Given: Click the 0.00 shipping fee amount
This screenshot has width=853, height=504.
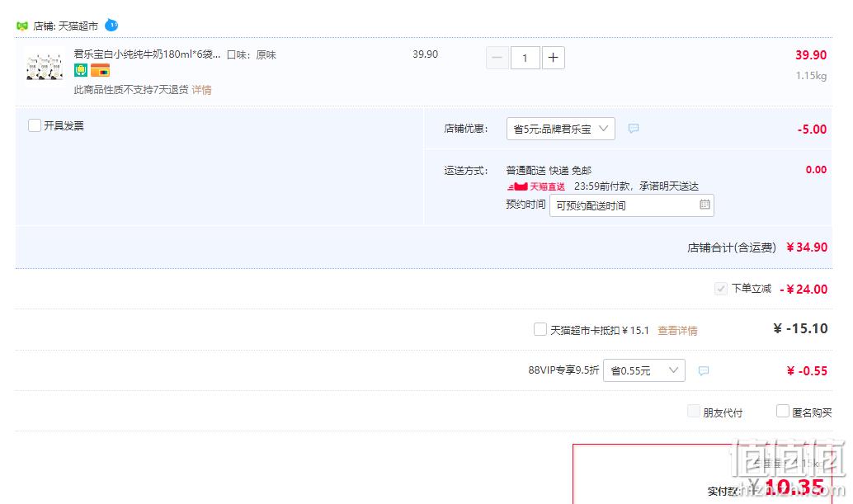Looking at the screenshot, I should pyautogui.click(x=816, y=170).
